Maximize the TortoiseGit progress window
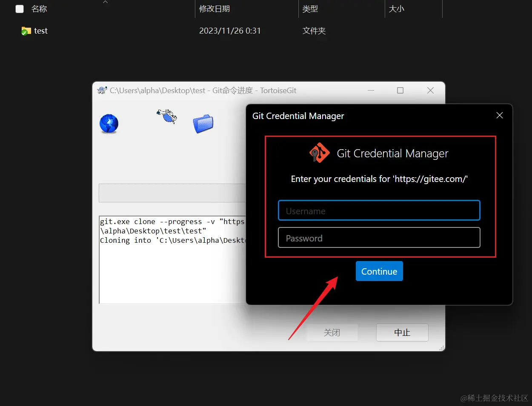Viewport: 532px width, 406px height. coord(400,90)
